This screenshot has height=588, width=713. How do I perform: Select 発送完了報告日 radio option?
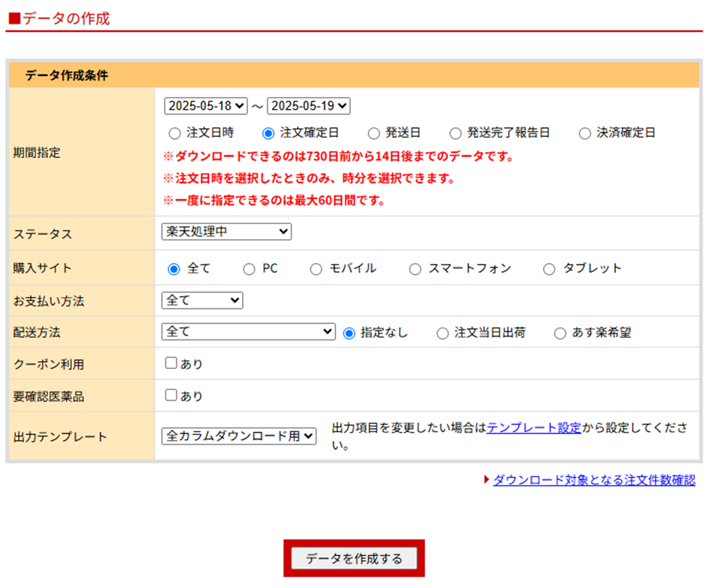pos(455,134)
